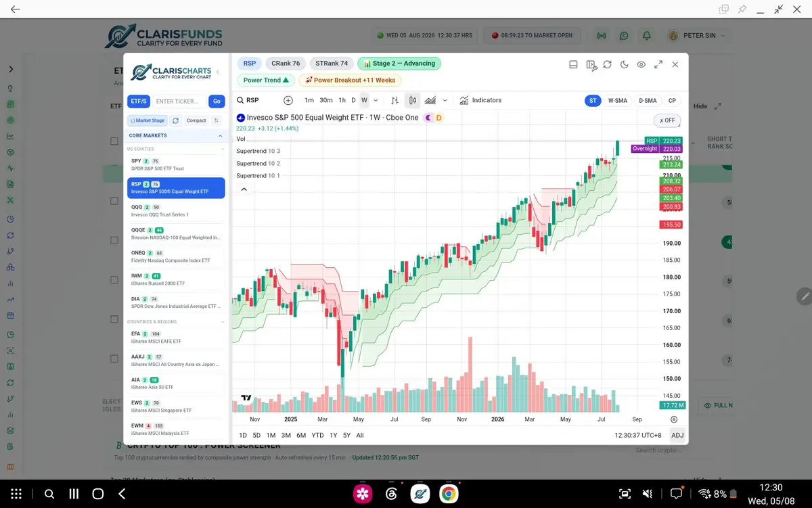This screenshot has height=508, width=812.
Task: Select the candlestick chart style icon
Action: tap(412, 100)
